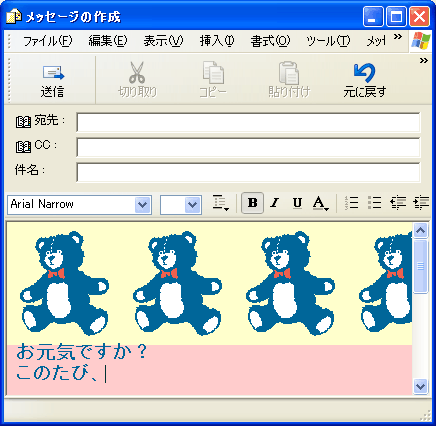436x426 pixels.
Task: Decrease paragraph indent
Action: click(398, 203)
